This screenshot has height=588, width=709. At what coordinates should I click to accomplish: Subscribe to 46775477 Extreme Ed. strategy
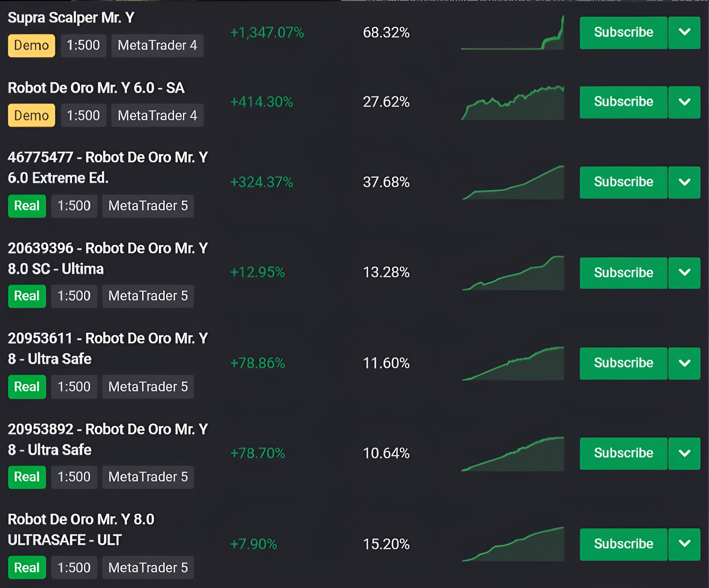(624, 182)
